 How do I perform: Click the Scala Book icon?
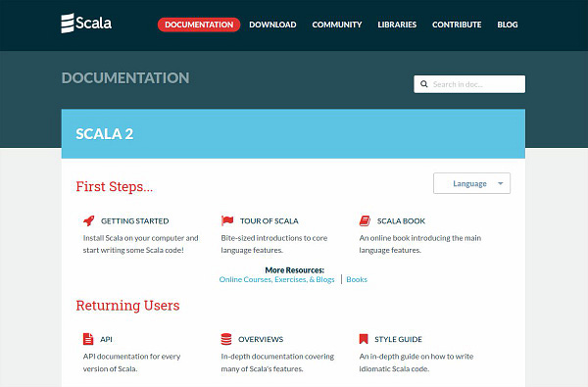click(x=365, y=220)
